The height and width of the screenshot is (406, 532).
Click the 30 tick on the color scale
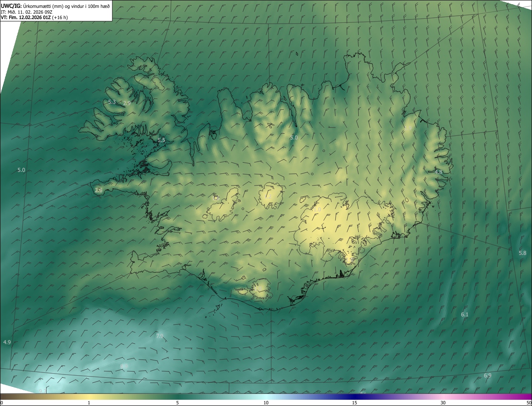(x=443, y=403)
